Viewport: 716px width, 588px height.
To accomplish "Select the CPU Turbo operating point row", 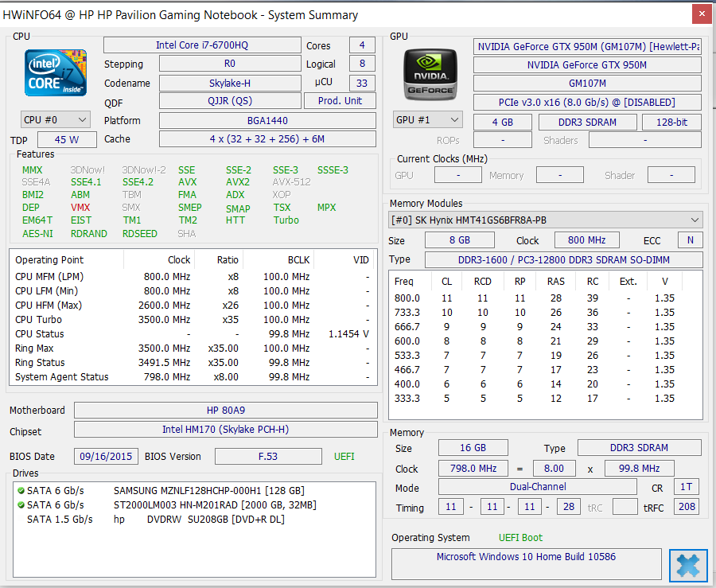I will [193, 320].
